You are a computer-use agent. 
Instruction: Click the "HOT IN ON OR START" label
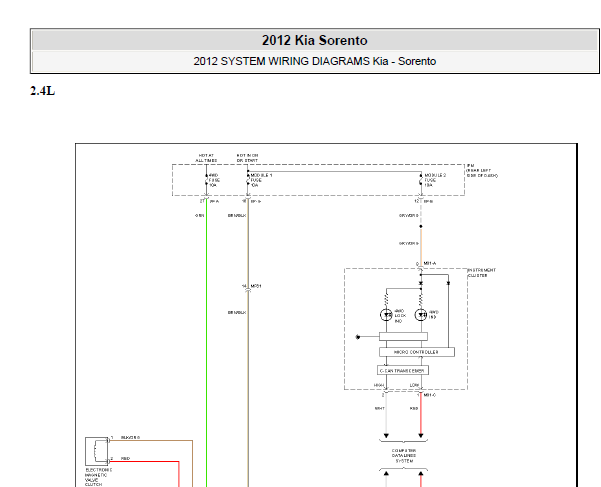click(x=247, y=158)
